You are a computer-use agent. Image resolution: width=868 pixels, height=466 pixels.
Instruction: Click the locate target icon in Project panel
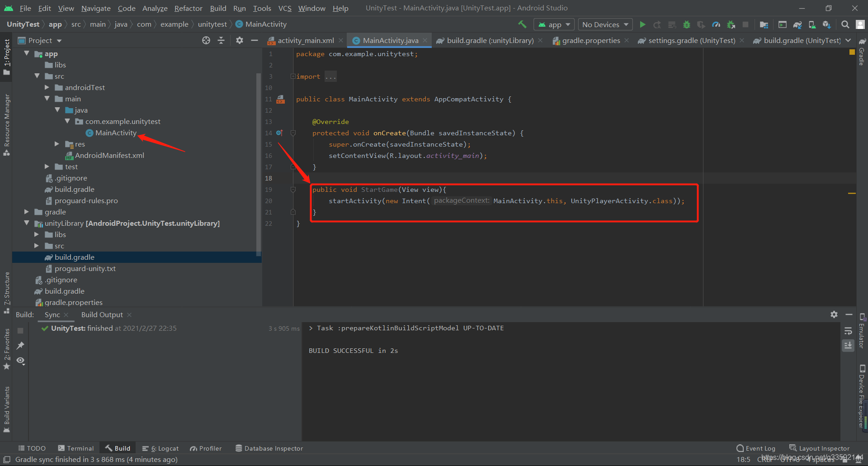point(206,40)
